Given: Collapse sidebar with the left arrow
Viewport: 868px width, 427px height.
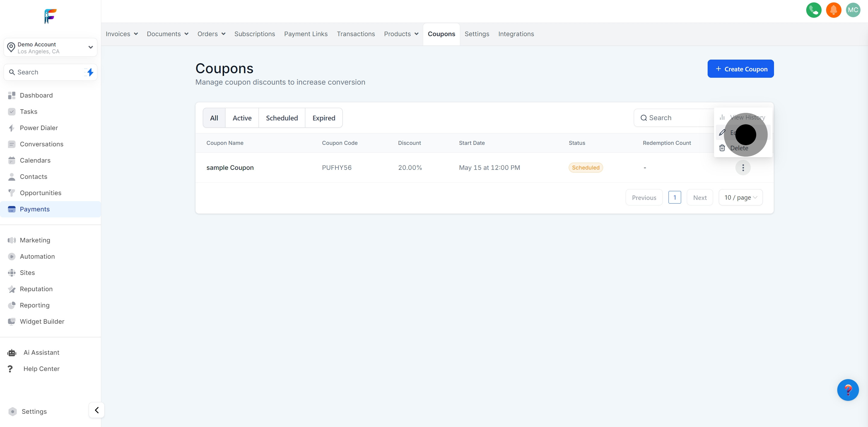Looking at the screenshot, I should (x=97, y=410).
